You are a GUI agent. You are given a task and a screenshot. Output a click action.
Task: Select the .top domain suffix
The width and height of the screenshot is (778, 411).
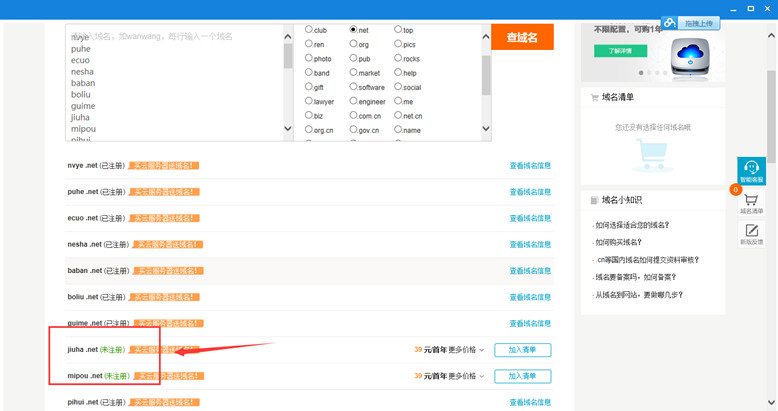click(x=398, y=30)
